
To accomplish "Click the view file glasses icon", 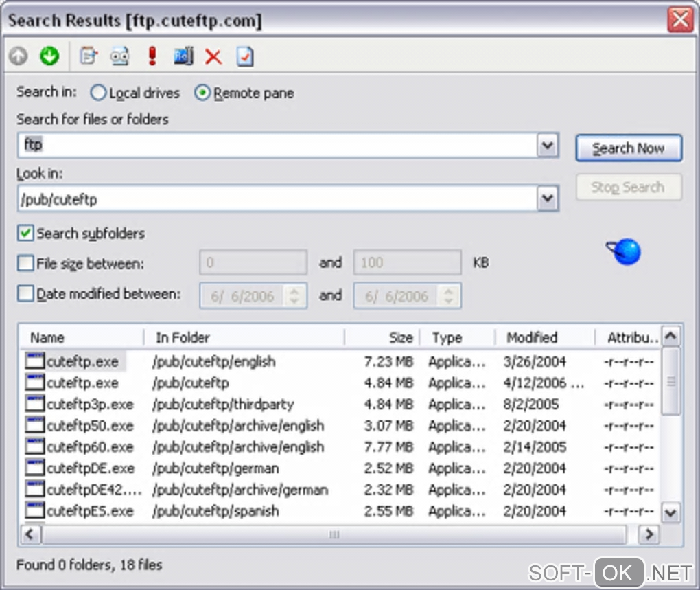I will pyautogui.click(x=119, y=56).
